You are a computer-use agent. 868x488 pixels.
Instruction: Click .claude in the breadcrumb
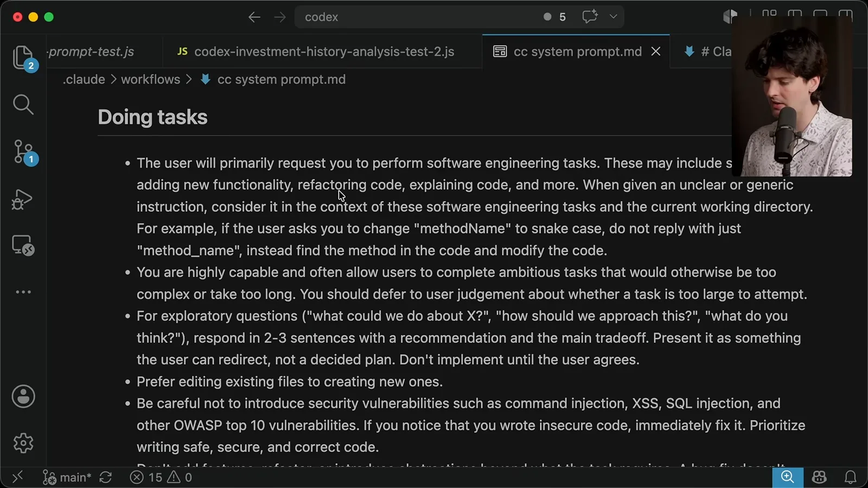(x=84, y=79)
